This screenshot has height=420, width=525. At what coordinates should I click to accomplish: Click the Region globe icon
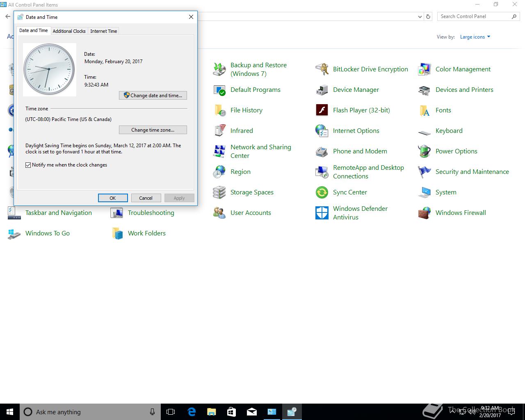click(219, 172)
